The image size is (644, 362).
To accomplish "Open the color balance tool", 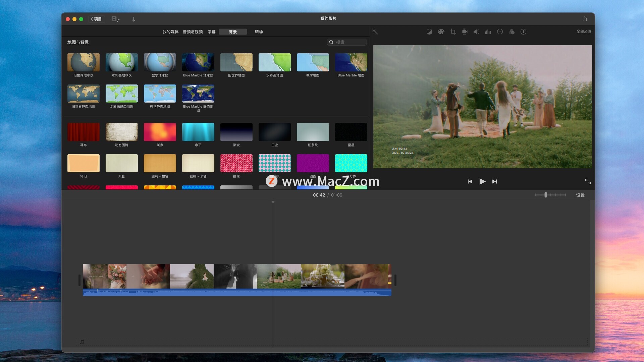I will 429,32.
